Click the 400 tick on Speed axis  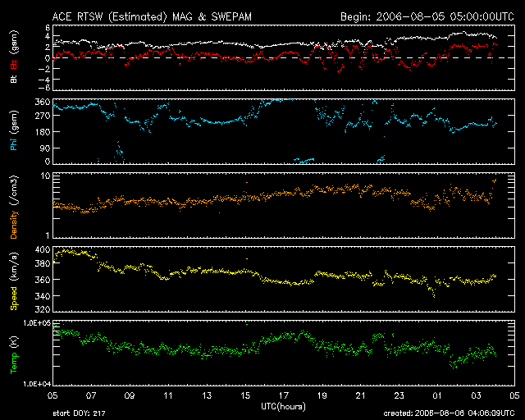pos(41,249)
